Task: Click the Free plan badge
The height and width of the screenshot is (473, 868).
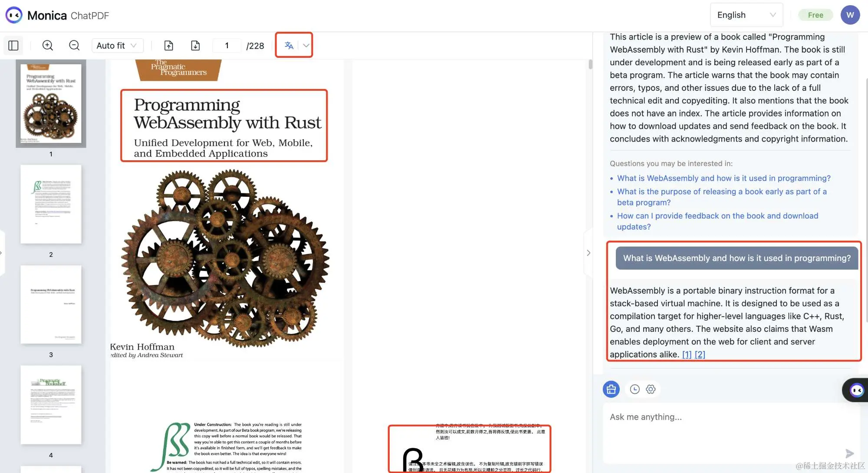Action: point(815,15)
